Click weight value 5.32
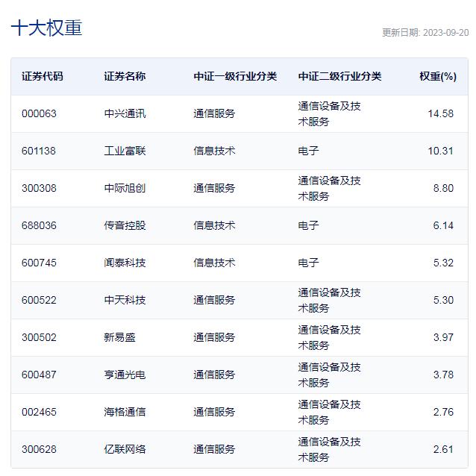Screen dimensions: 476x476 (x=443, y=263)
